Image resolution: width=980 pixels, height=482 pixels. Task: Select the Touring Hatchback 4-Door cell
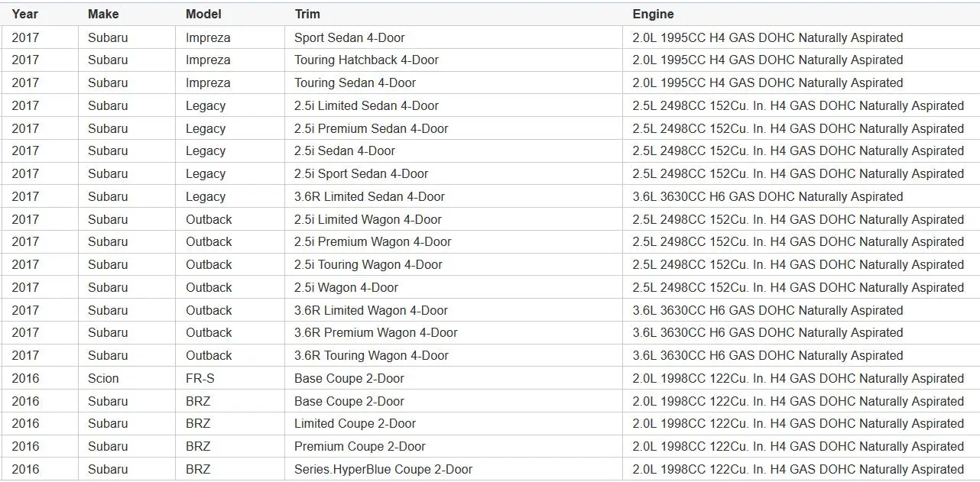coord(453,60)
